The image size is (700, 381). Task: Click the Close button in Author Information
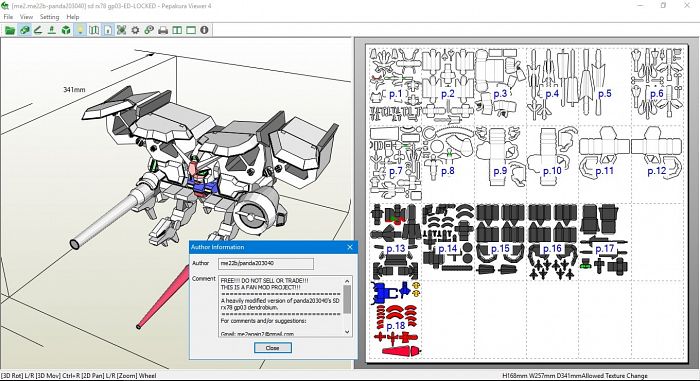[273, 348]
